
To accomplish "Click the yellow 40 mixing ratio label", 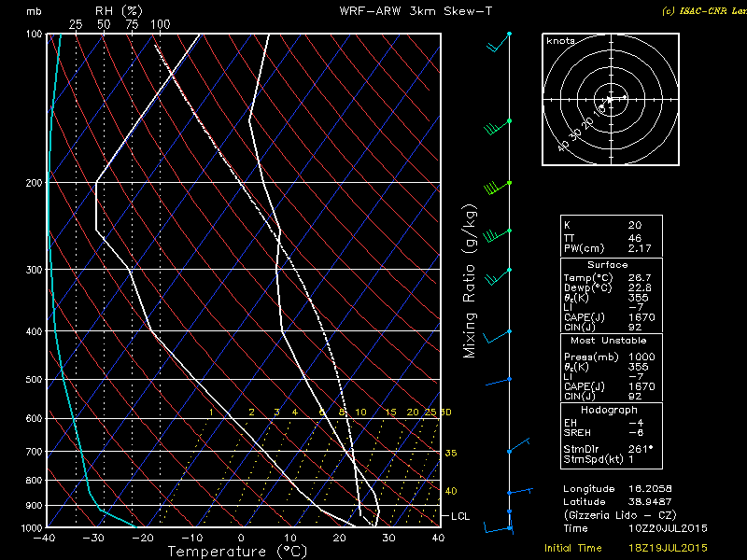I will pos(451,491).
